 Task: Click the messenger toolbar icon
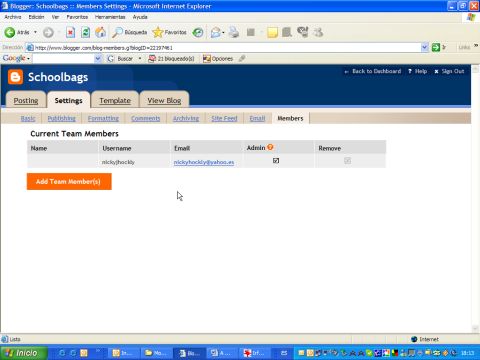pos(318,32)
